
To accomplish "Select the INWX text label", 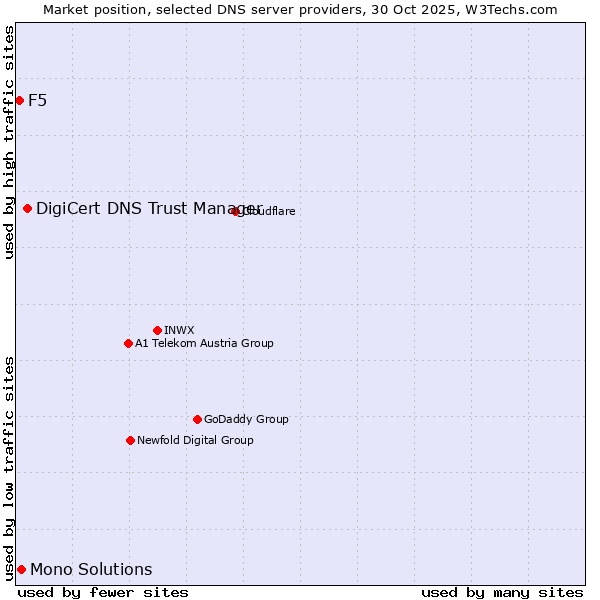I will pos(179,330).
